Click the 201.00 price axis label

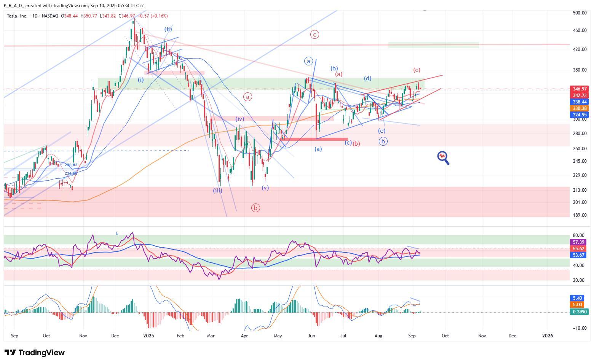point(579,202)
